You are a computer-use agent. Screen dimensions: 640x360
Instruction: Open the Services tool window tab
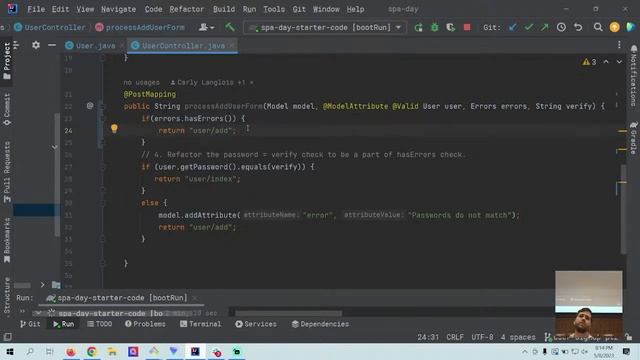[x=256, y=324]
